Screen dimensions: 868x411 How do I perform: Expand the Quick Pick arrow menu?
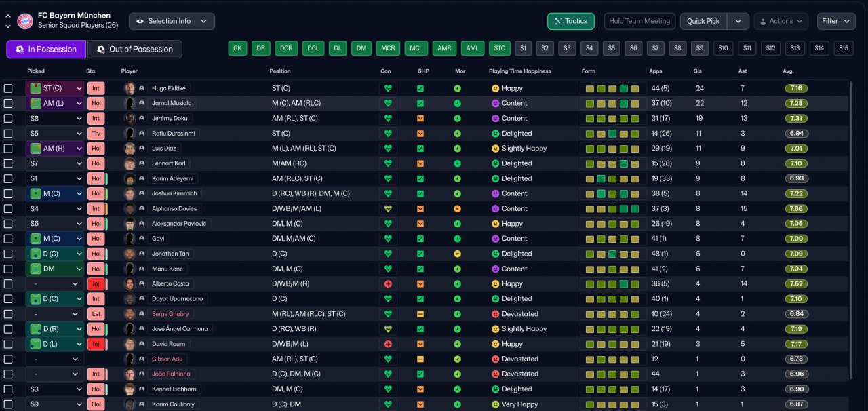click(x=738, y=21)
